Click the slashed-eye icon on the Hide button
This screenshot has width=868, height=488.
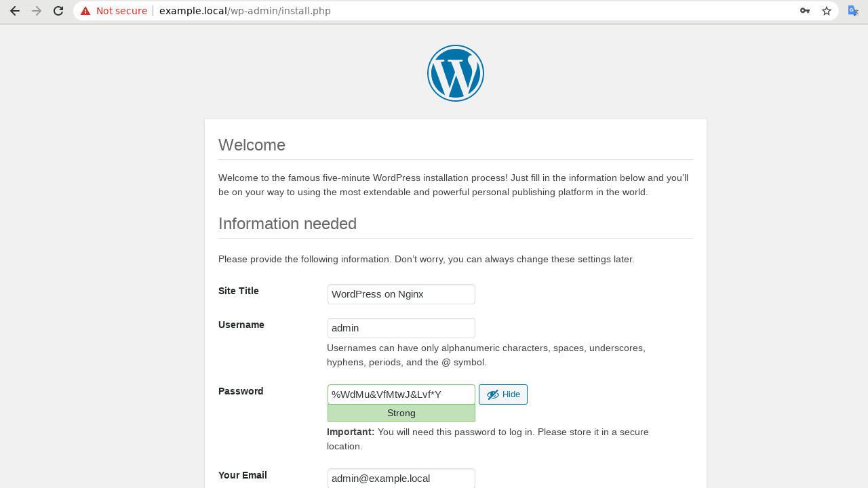click(x=493, y=394)
